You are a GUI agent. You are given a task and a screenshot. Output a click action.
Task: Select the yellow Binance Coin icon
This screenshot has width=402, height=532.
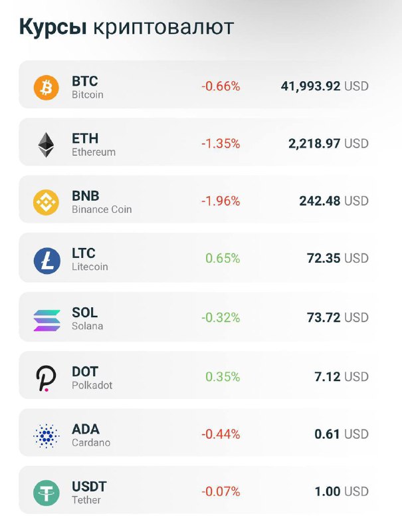coord(46,202)
